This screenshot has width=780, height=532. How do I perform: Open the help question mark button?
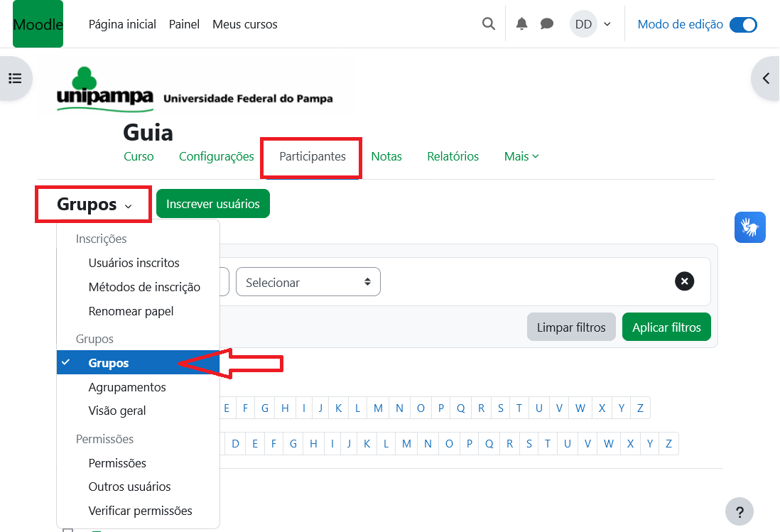[x=739, y=511]
